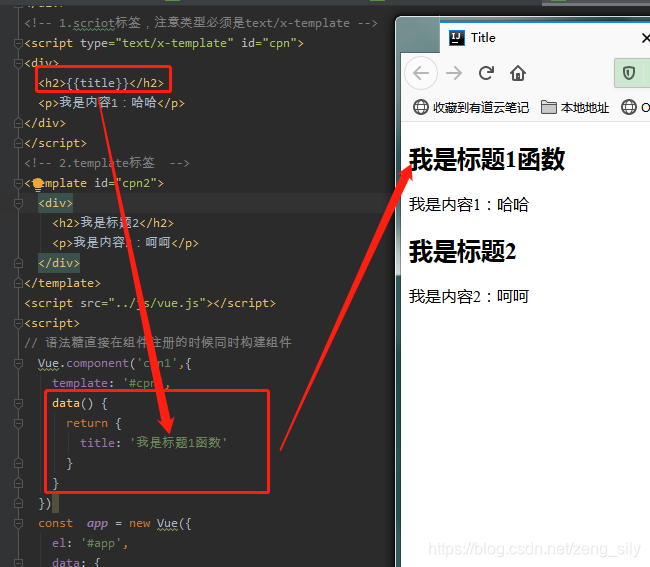
Task: Click the IntelliJ icon on the Title tab
Action: coord(457,38)
